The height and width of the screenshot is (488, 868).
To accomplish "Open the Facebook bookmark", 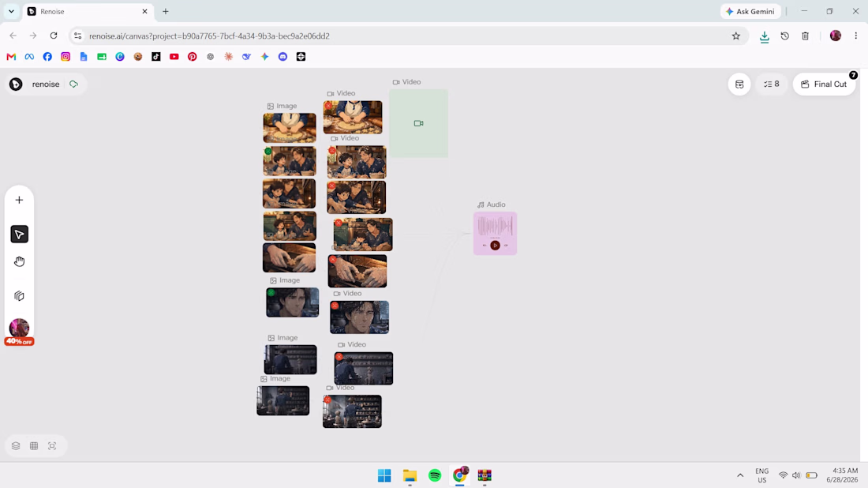I will pos(47,57).
